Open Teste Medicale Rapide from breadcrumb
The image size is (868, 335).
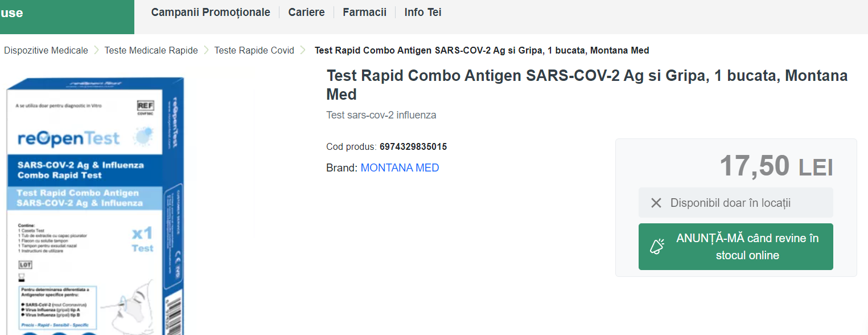[x=151, y=50]
